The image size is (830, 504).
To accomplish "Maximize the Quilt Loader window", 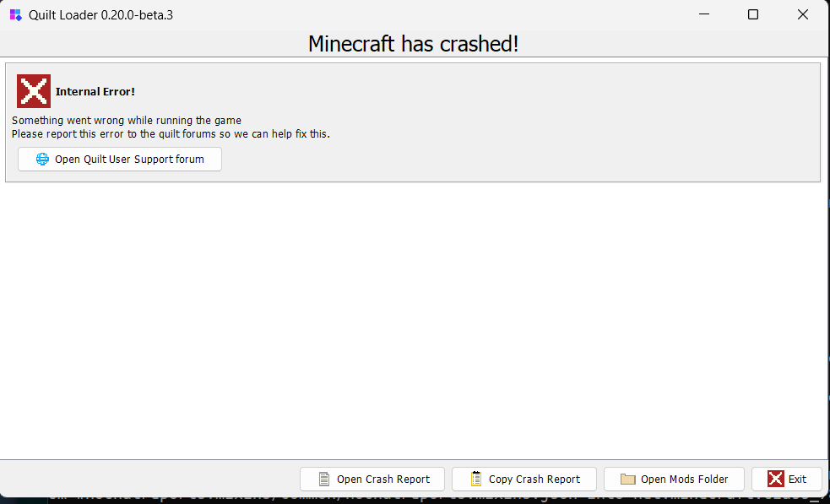I will point(752,14).
